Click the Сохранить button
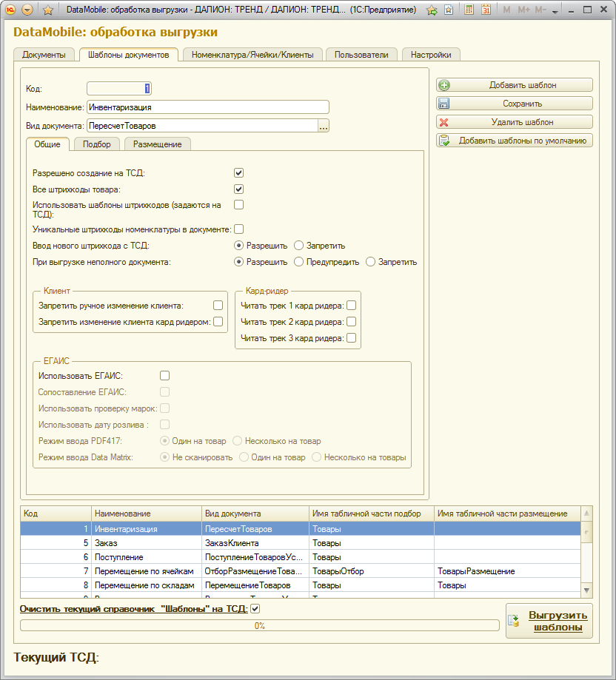 click(x=515, y=104)
